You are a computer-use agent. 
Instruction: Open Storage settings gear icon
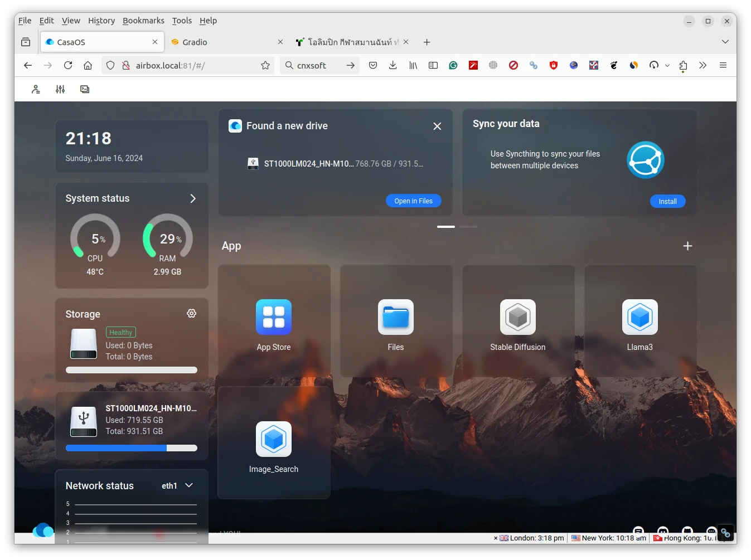[x=192, y=314]
